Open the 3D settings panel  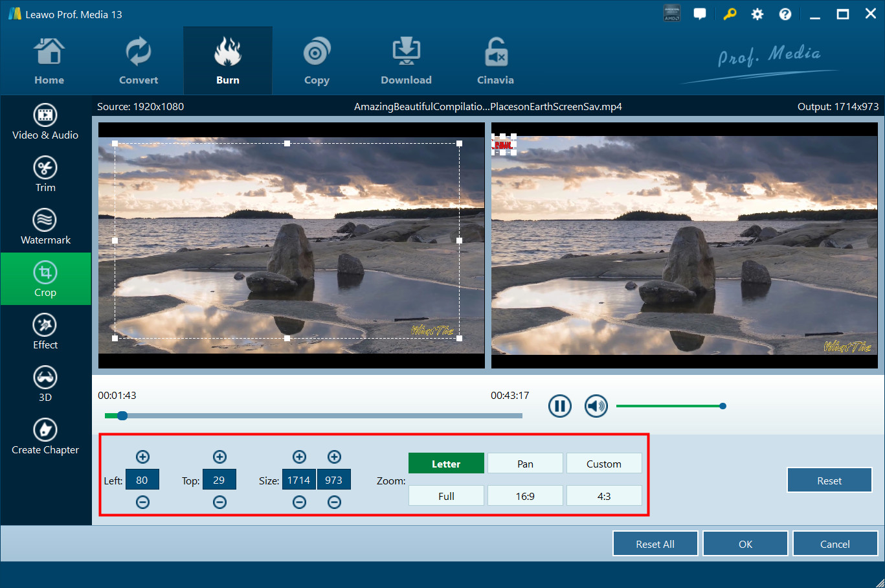45,384
